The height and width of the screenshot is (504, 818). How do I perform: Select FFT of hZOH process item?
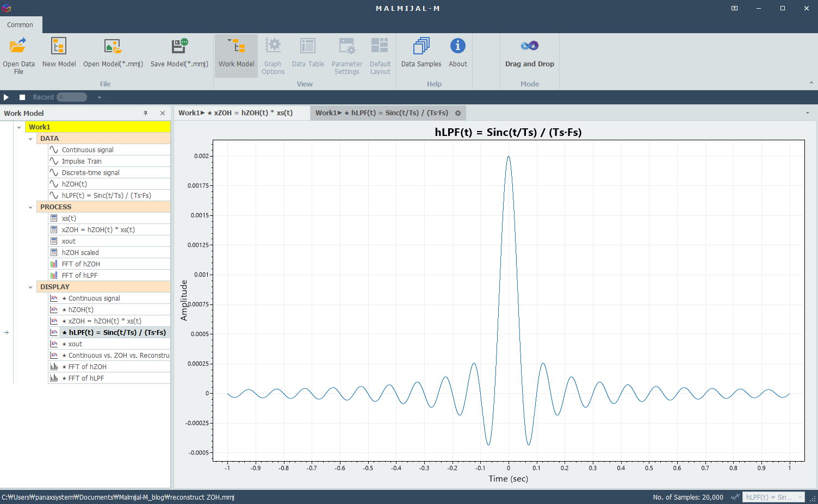pos(109,264)
